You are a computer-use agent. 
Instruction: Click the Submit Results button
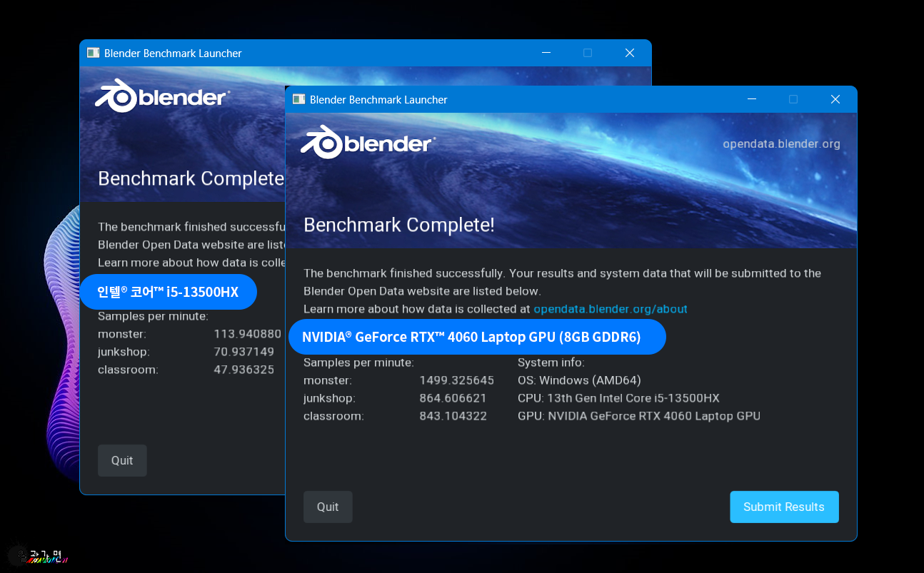[784, 507]
